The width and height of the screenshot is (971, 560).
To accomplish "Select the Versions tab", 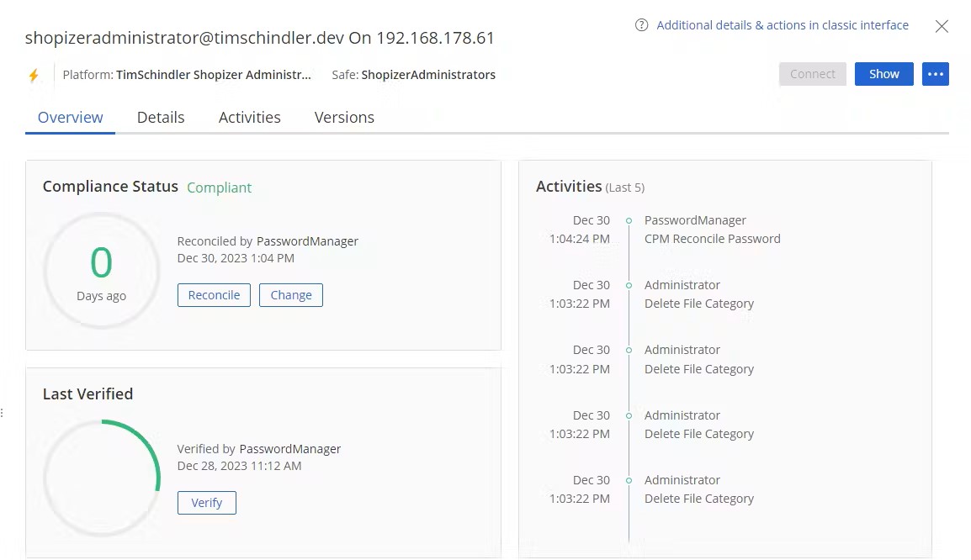I will [344, 117].
